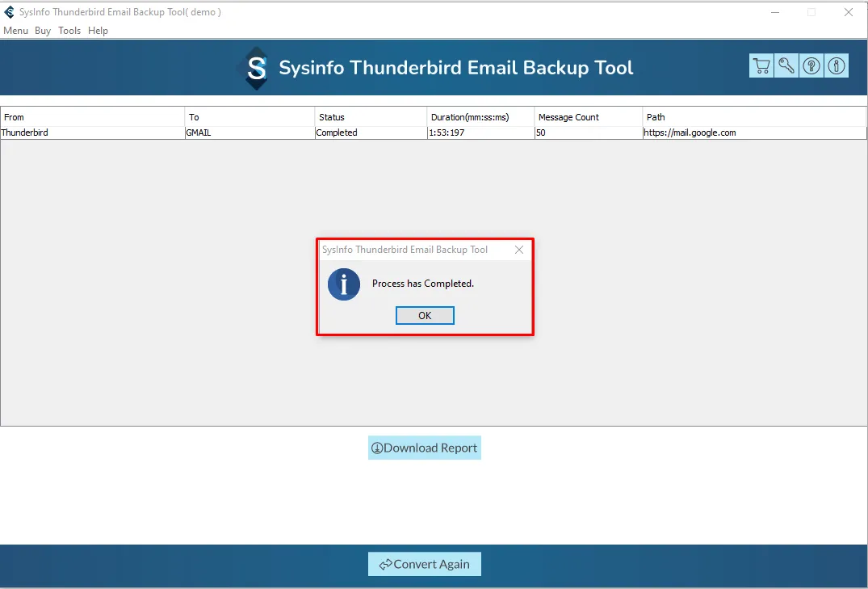Click the Convert Again button
Screen dimensions: 868x589
coord(425,564)
